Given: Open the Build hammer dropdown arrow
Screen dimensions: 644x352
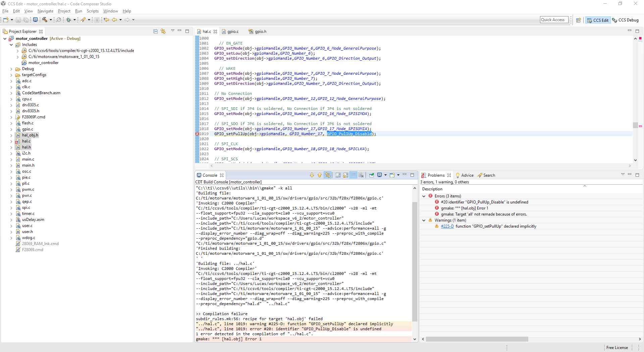Looking at the screenshot, I should pos(51,20).
